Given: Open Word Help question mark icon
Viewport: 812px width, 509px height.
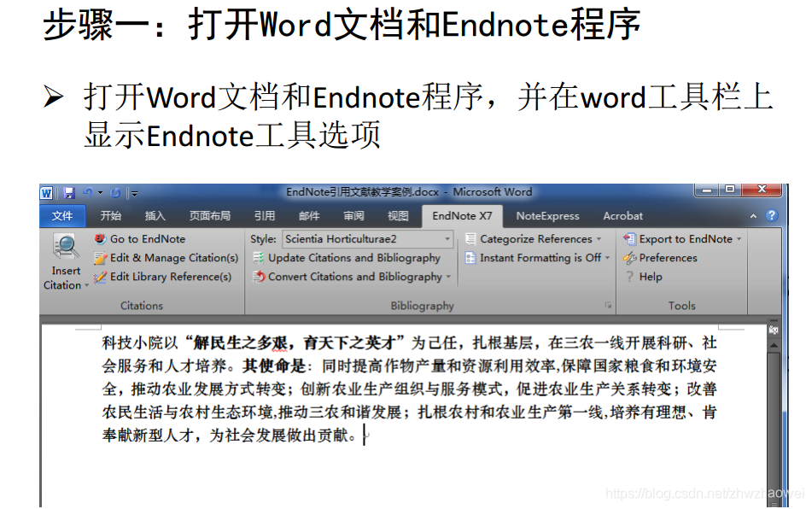Looking at the screenshot, I should pyautogui.click(x=772, y=215).
